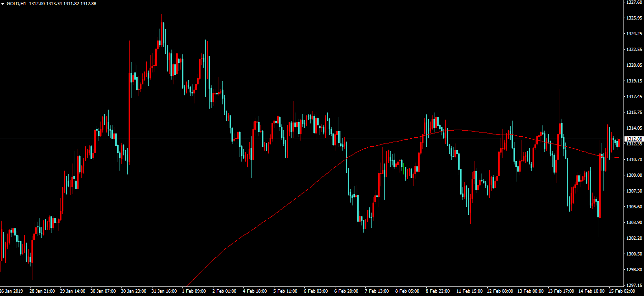This screenshot has width=644, height=296.
Task: Click price label 1320.85 on the scale
Action: [634, 65]
